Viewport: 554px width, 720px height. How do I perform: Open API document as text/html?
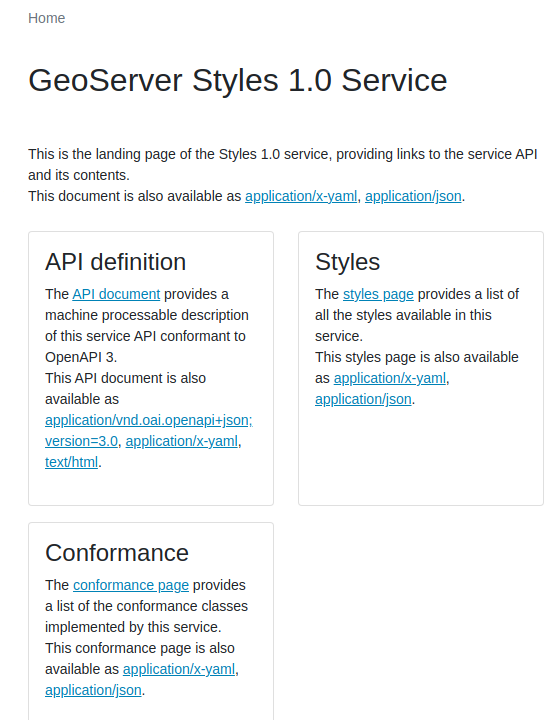71,462
